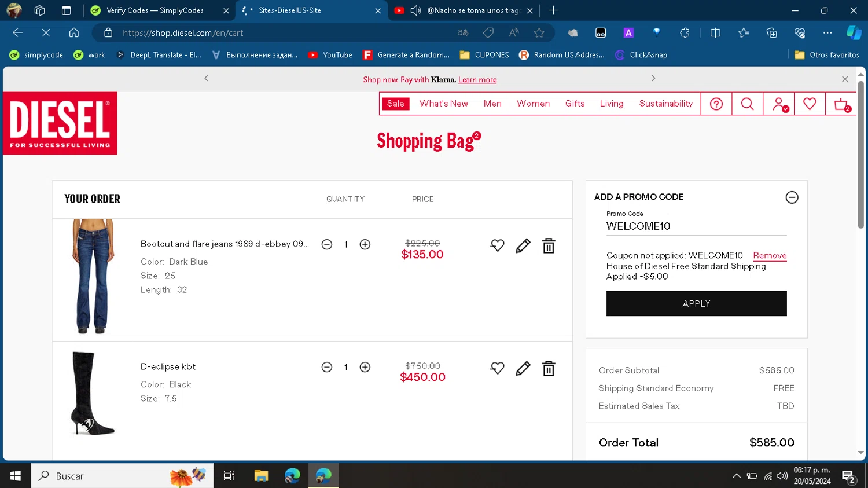Delete the Bootcut jeans from bag
868x488 pixels.
(x=549, y=246)
